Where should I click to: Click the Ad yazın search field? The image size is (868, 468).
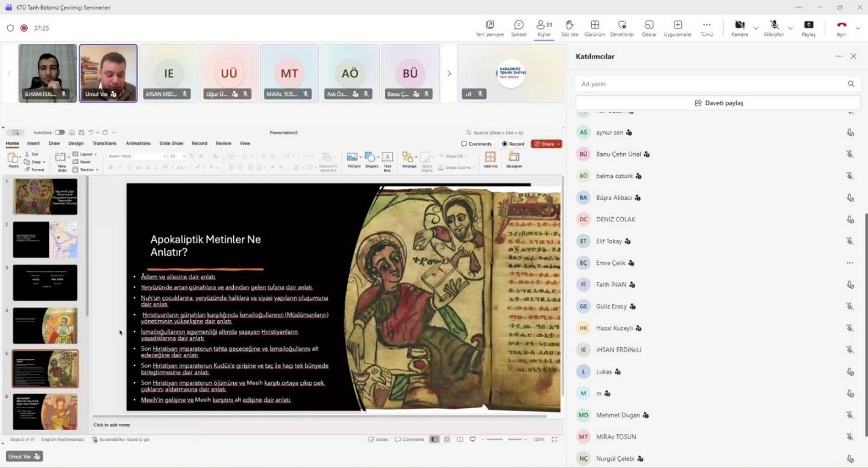click(x=711, y=84)
